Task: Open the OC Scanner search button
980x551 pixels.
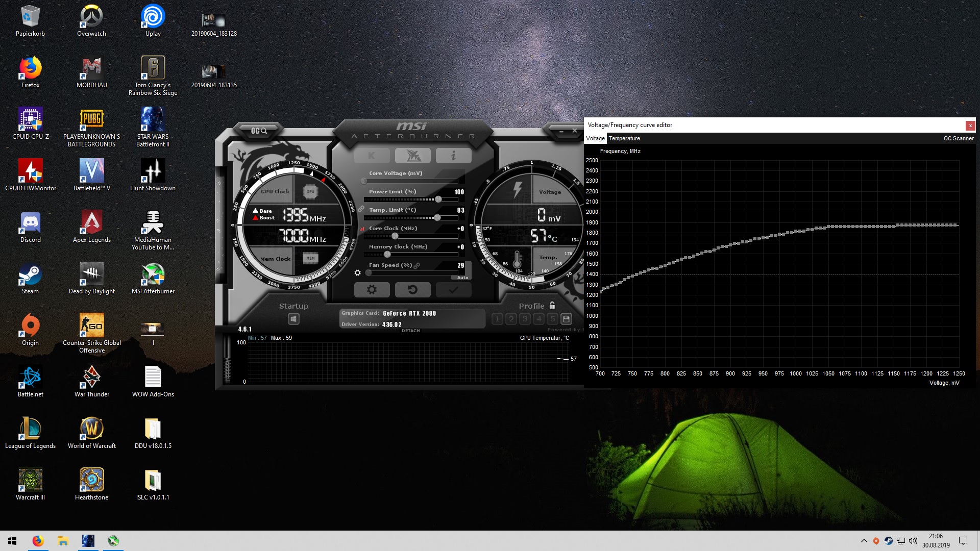Action: (259, 131)
